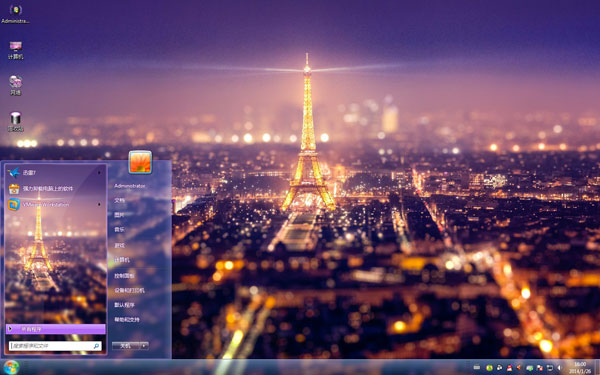
Task: Open 文档 (Documents) in Start menu
Action: [119, 201]
